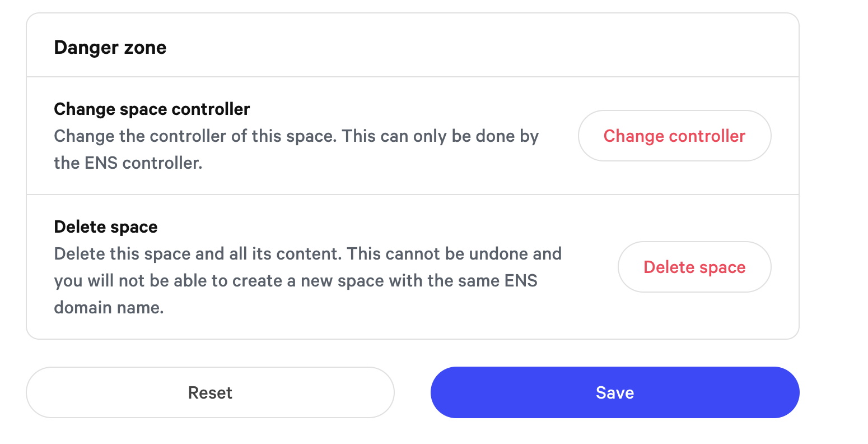Viewport: 868px width, 444px height.
Task: Click the line starting 'Delete this space and all'
Action: (307, 254)
